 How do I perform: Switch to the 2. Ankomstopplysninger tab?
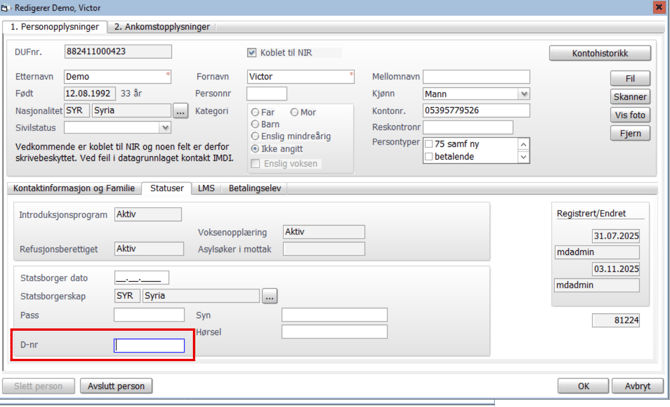162,27
